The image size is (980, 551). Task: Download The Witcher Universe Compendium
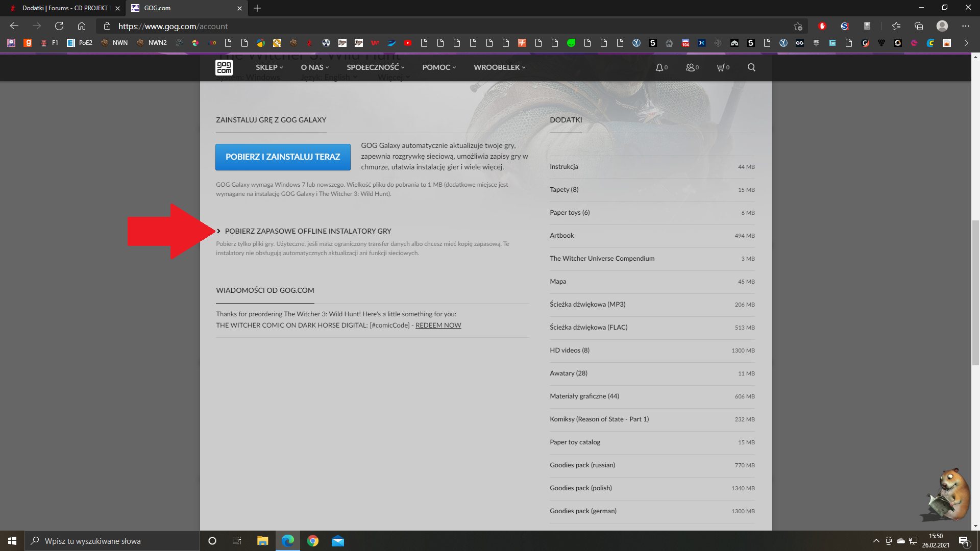652,259
